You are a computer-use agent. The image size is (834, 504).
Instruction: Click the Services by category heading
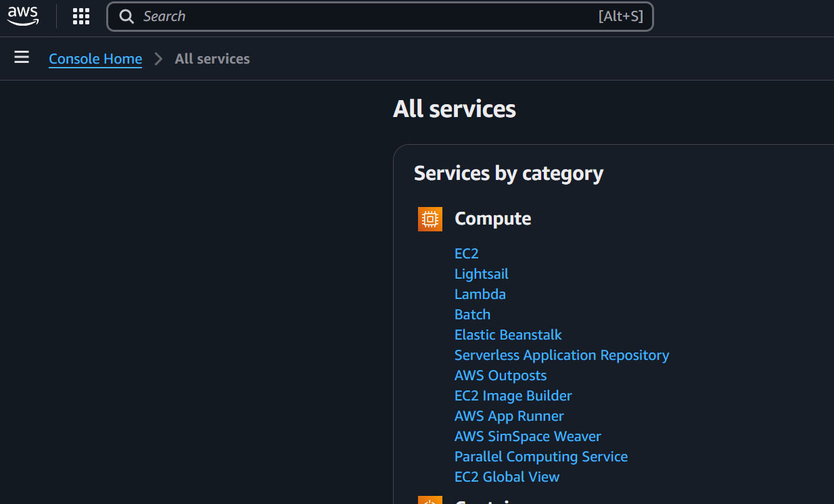[509, 174]
